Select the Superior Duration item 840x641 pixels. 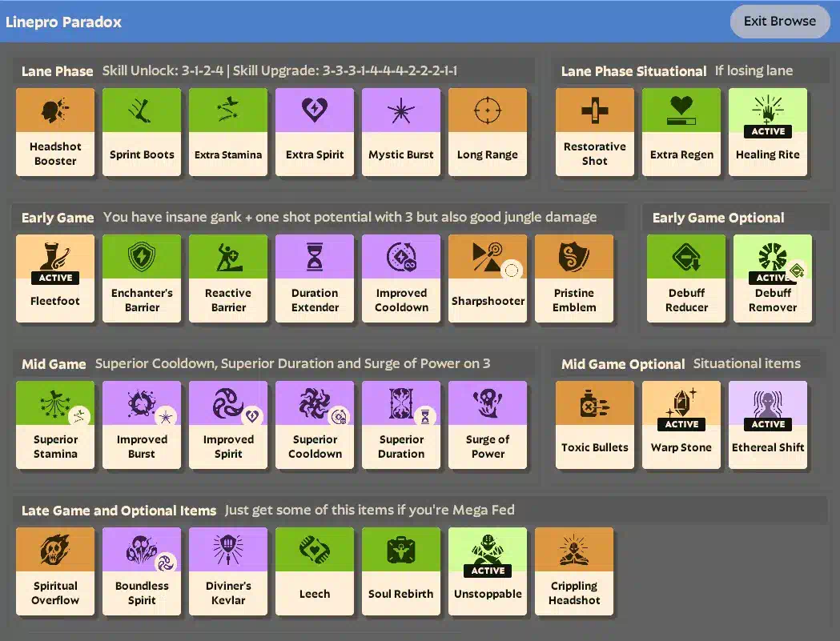click(x=401, y=425)
